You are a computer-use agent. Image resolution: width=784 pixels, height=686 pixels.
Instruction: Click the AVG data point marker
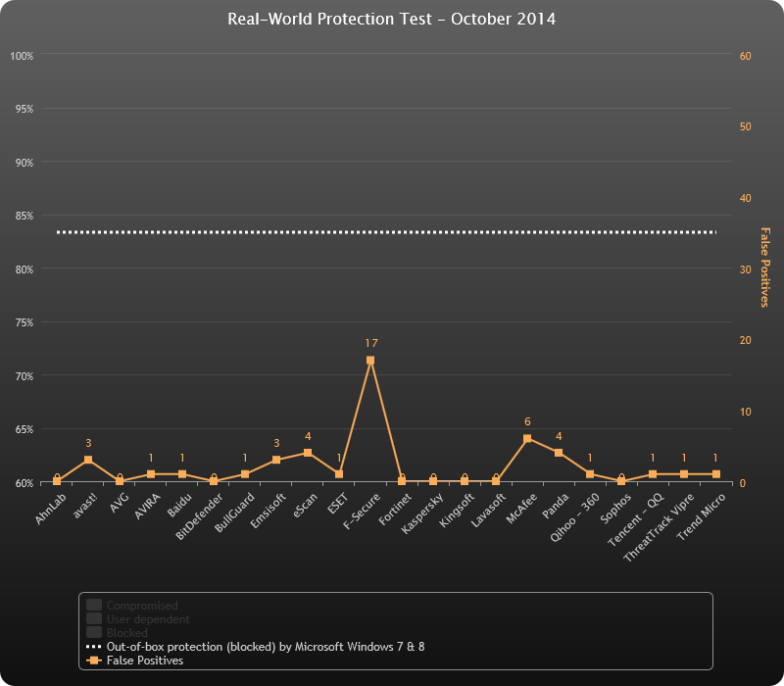(120, 481)
